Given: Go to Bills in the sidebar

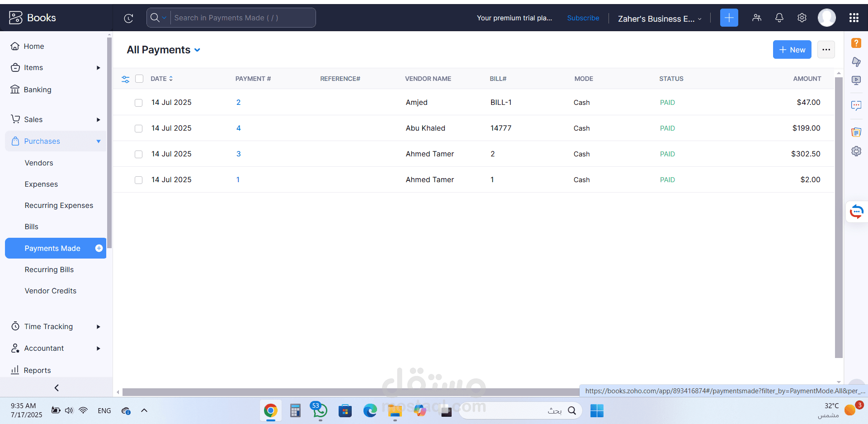Looking at the screenshot, I should point(32,226).
